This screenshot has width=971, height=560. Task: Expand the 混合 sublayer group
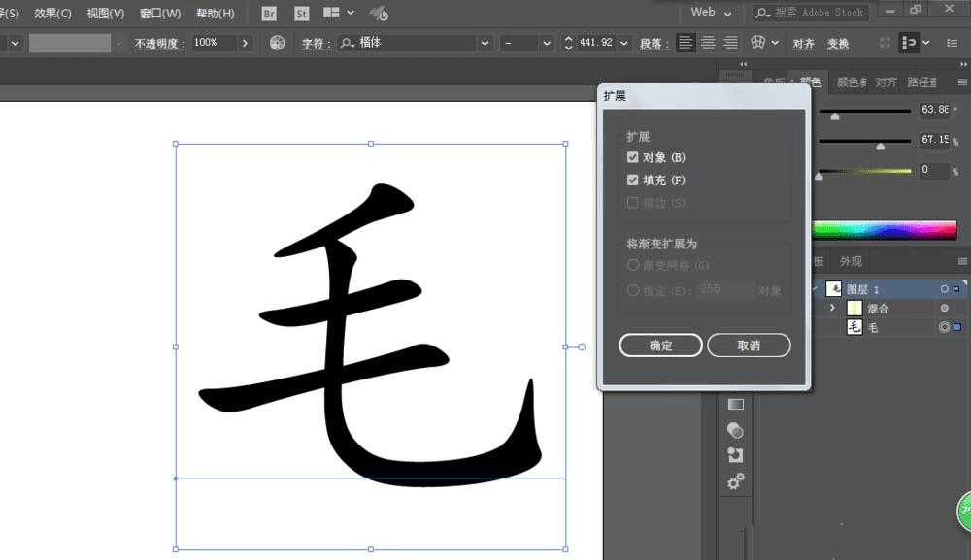click(832, 308)
